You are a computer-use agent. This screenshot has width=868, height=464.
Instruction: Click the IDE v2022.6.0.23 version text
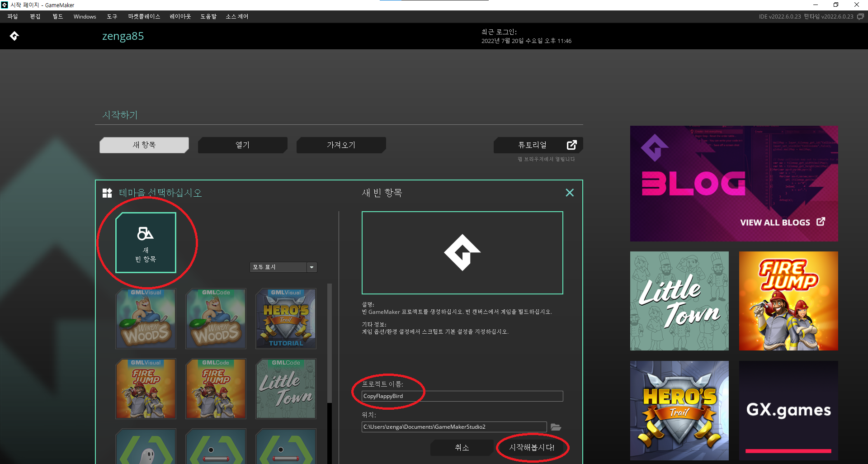779,16
